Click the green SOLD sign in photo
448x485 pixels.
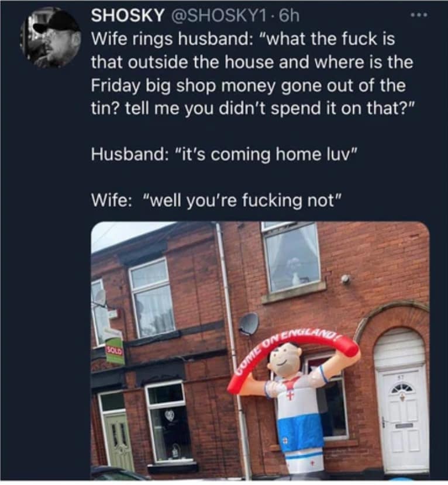(115, 351)
